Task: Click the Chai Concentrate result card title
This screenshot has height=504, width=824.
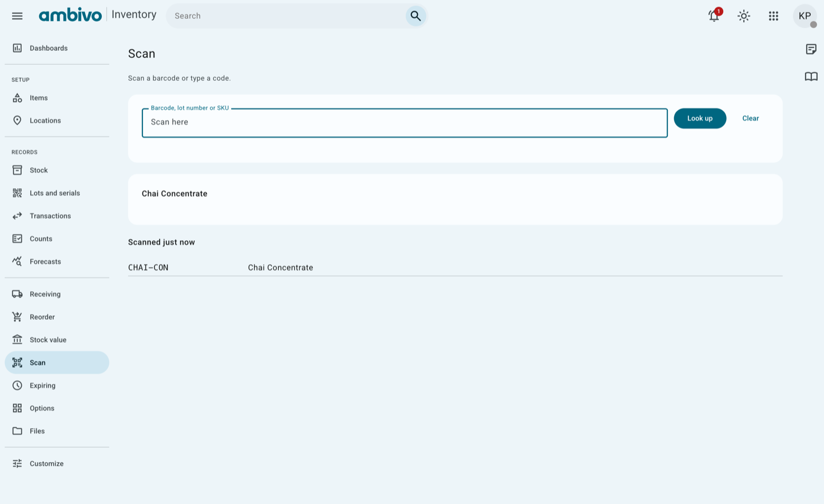Action: (x=175, y=194)
